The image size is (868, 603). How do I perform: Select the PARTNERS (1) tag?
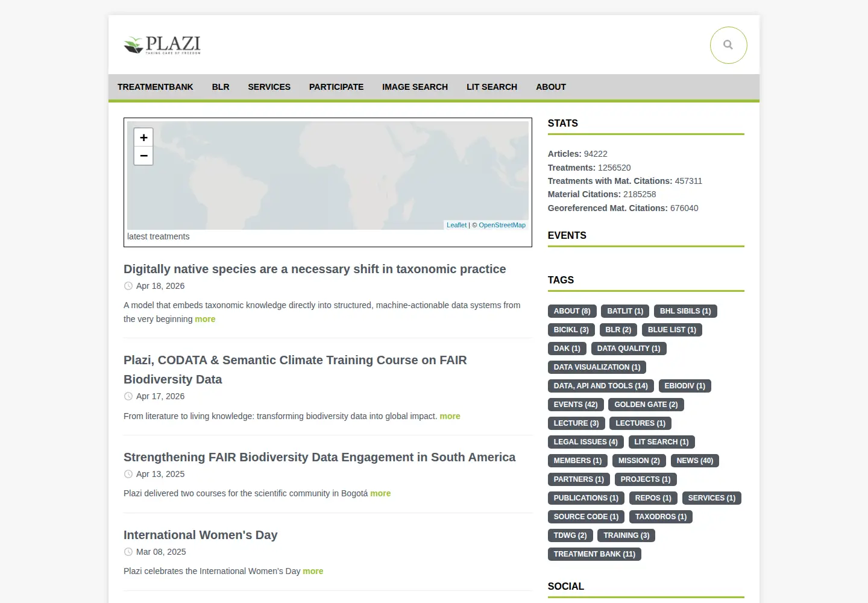click(x=579, y=479)
